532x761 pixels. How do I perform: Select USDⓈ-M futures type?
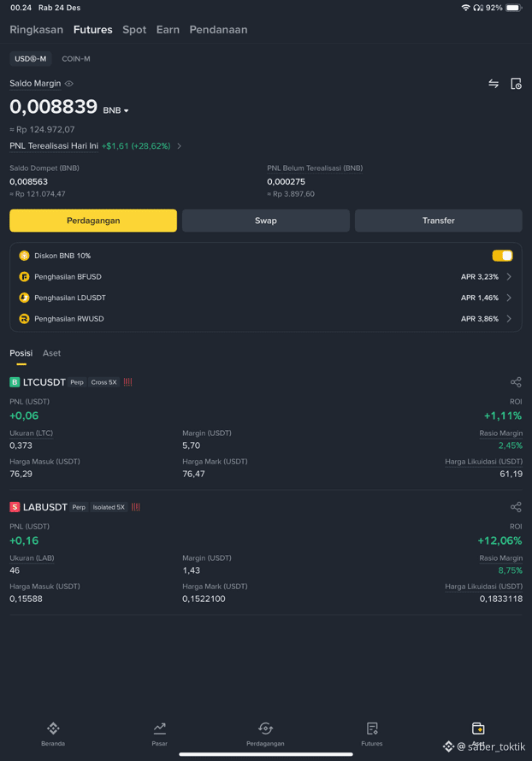[x=31, y=59]
